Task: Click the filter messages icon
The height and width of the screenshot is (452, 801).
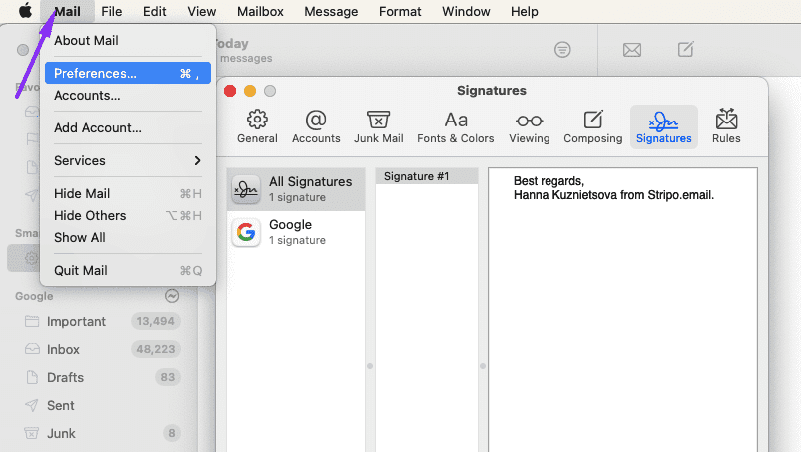Action: tap(562, 50)
